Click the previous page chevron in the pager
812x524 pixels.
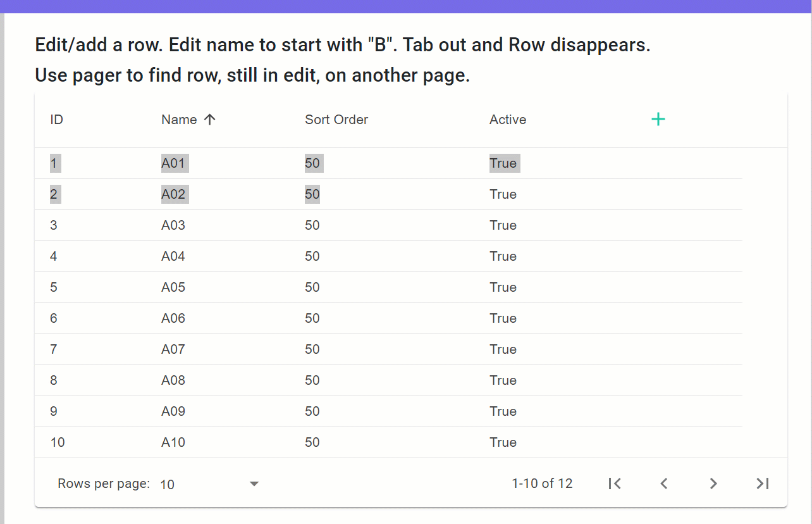(663, 483)
